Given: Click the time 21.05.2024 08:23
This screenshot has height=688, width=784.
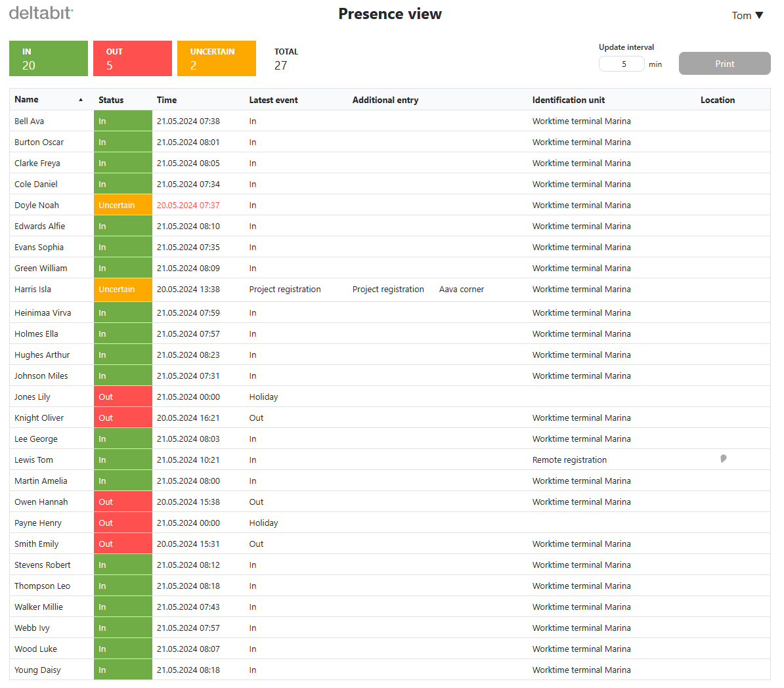Looking at the screenshot, I should coord(188,355).
